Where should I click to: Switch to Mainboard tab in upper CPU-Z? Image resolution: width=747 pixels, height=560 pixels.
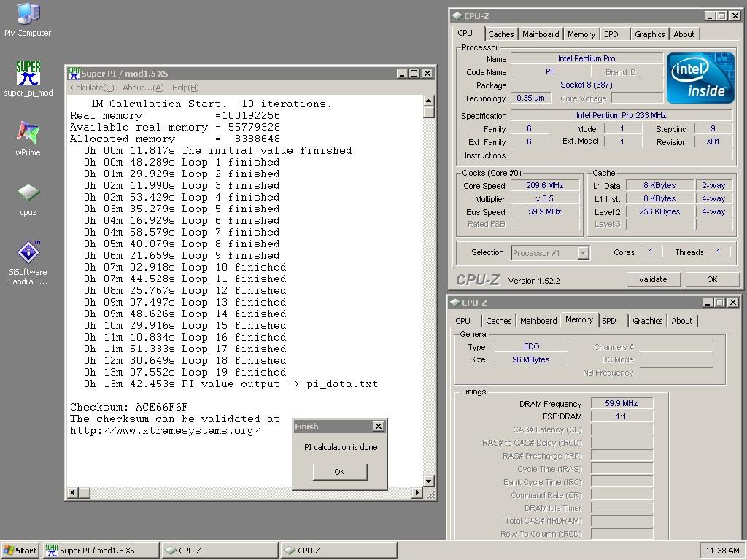tap(541, 34)
